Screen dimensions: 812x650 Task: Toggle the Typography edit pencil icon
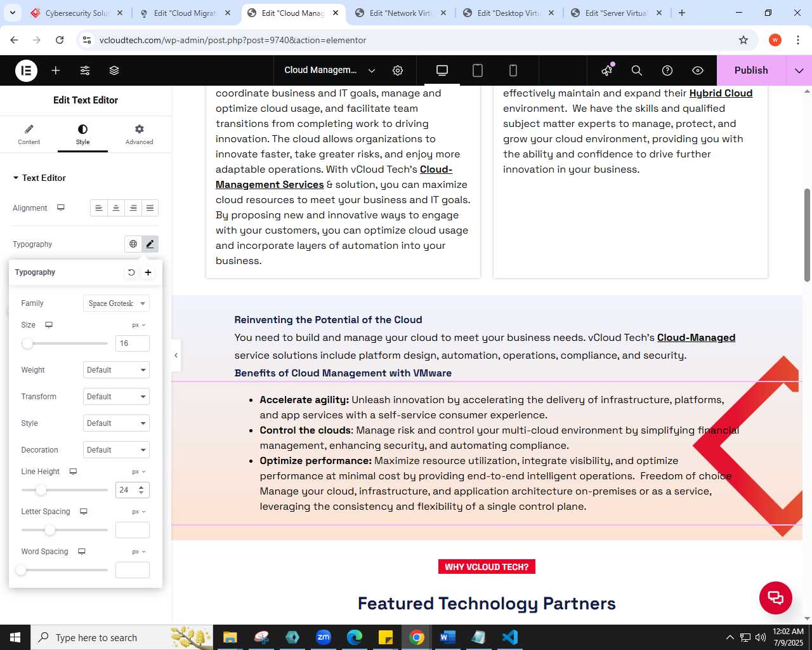[150, 244]
